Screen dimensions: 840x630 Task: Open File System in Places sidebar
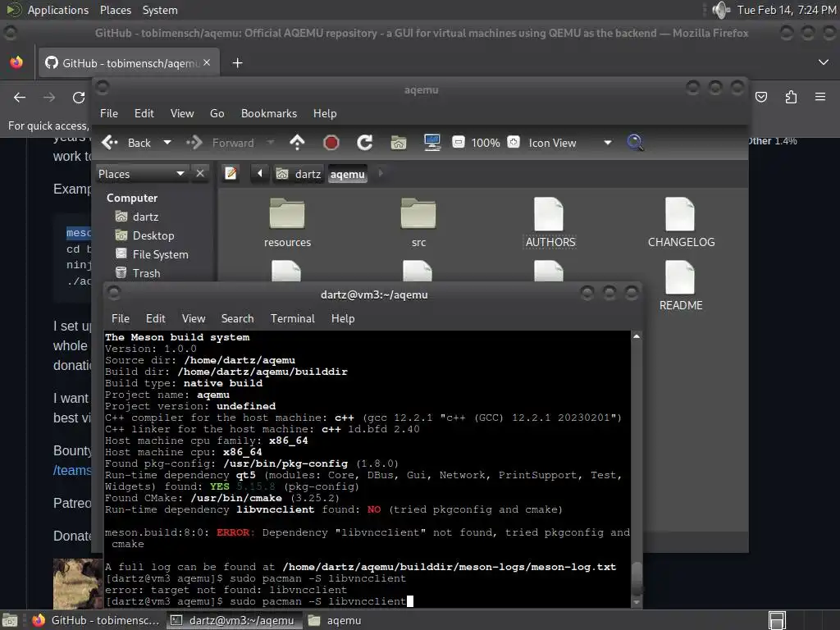pos(152,254)
